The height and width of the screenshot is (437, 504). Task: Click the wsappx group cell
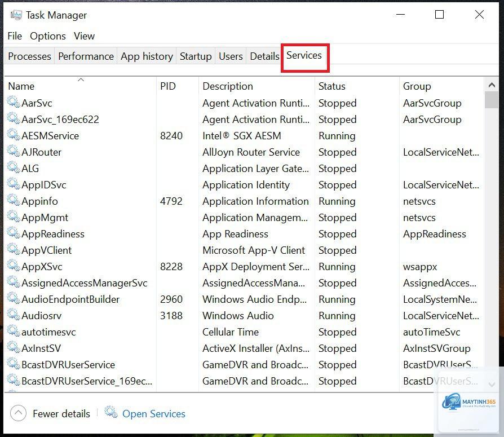click(420, 267)
